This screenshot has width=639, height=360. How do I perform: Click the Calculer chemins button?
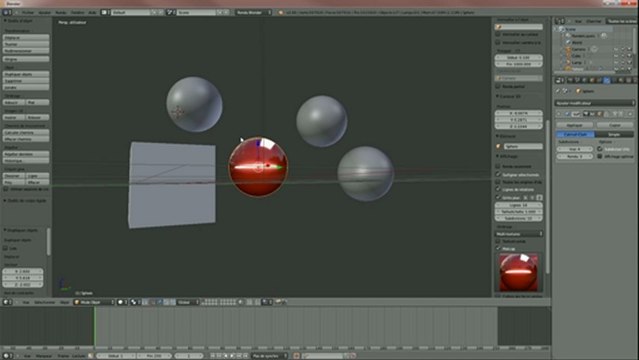[x=26, y=133]
